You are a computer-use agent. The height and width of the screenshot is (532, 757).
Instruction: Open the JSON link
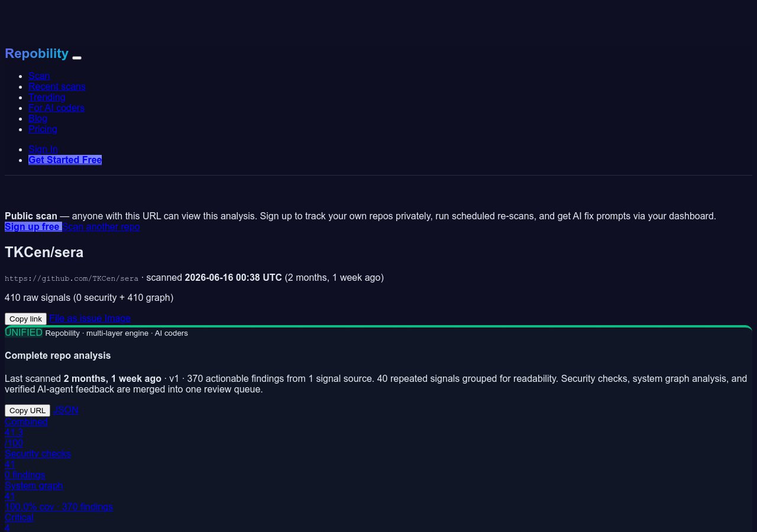66,410
